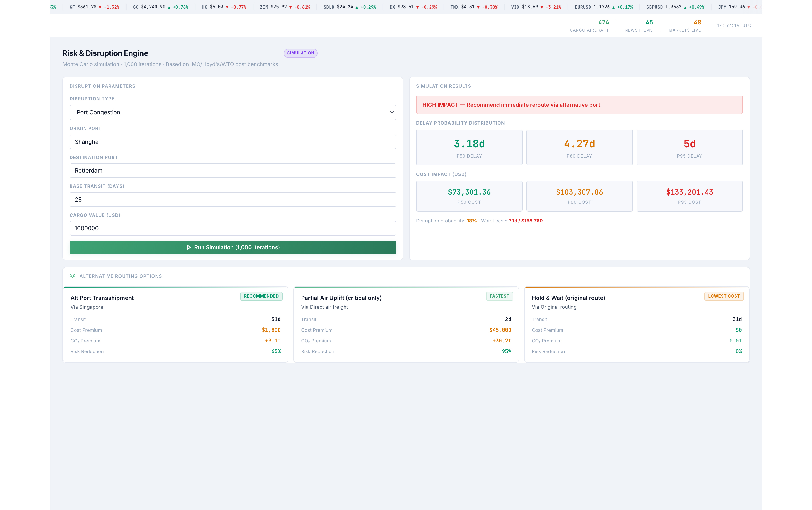The image size is (812, 510).
Task: Click the HG $6.03 ticker item
Action: pos(224,7)
